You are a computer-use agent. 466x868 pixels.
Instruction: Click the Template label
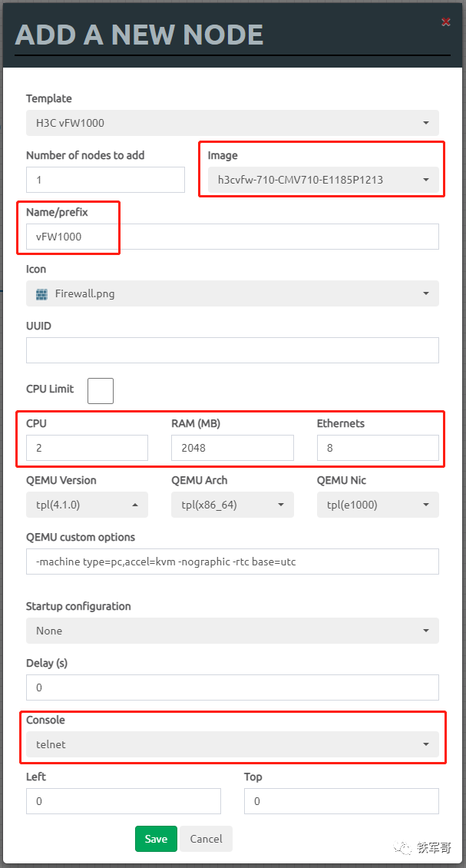[x=48, y=98]
